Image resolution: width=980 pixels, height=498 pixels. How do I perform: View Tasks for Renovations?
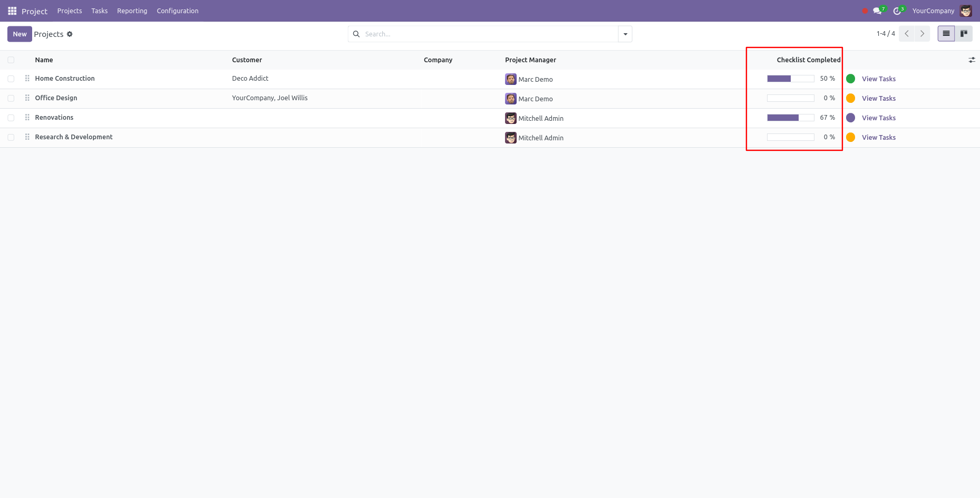(x=879, y=118)
